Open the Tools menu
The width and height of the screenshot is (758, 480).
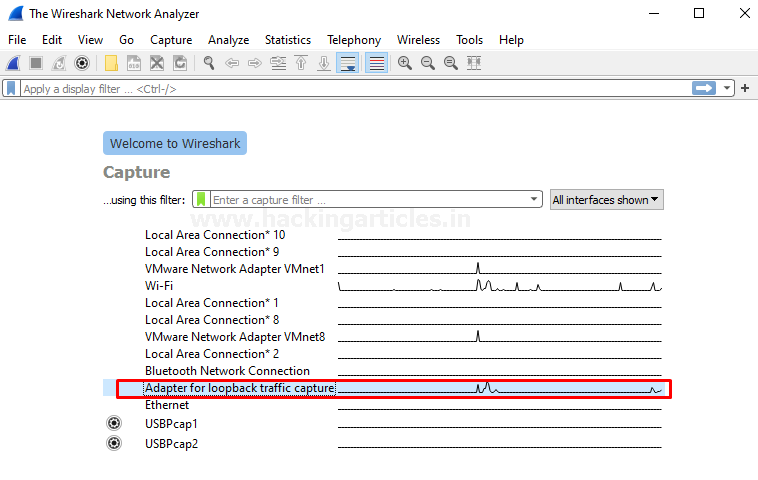coord(469,40)
